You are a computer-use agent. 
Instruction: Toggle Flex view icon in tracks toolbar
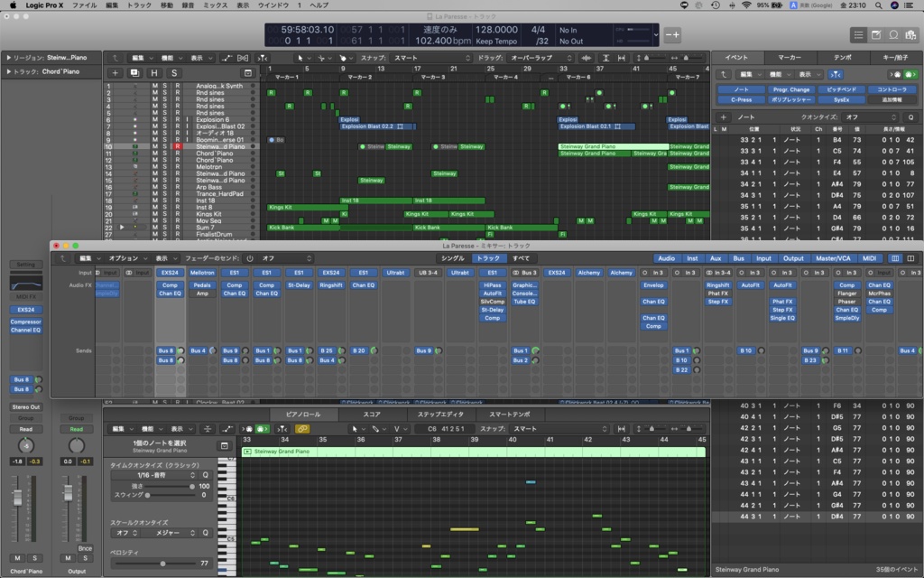click(x=243, y=58)
